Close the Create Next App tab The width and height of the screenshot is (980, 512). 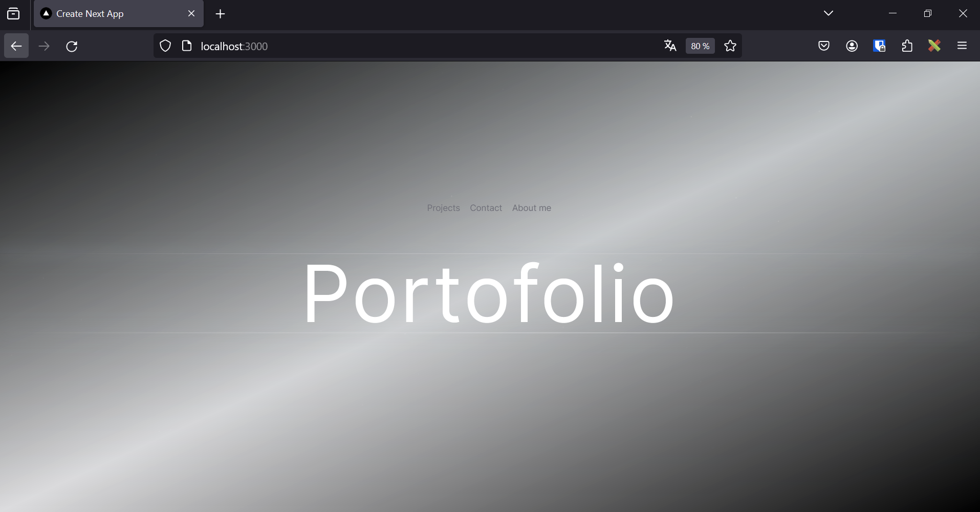click(191, 14)
